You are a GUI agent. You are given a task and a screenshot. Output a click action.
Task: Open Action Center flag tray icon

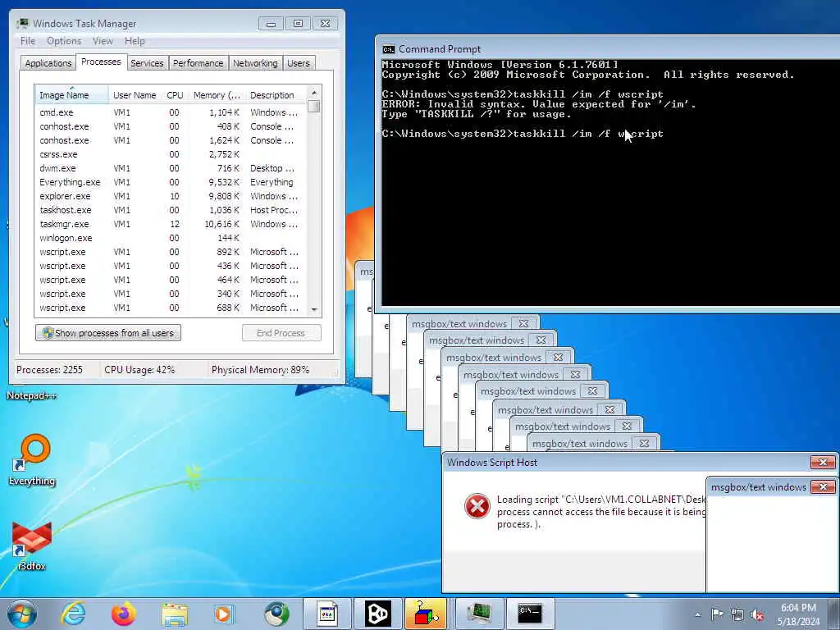[x=717, y=614]
